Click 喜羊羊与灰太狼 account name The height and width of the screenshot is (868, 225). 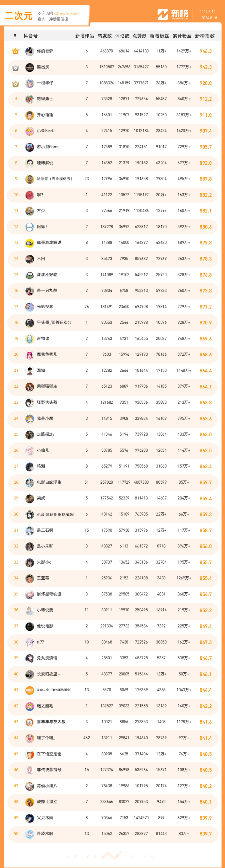(x=51, y=722)
